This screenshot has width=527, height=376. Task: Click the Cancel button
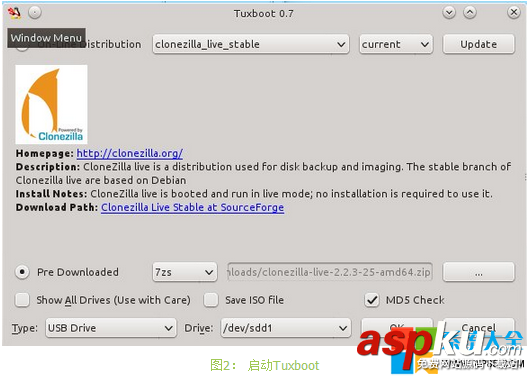(x=479, y=328)
